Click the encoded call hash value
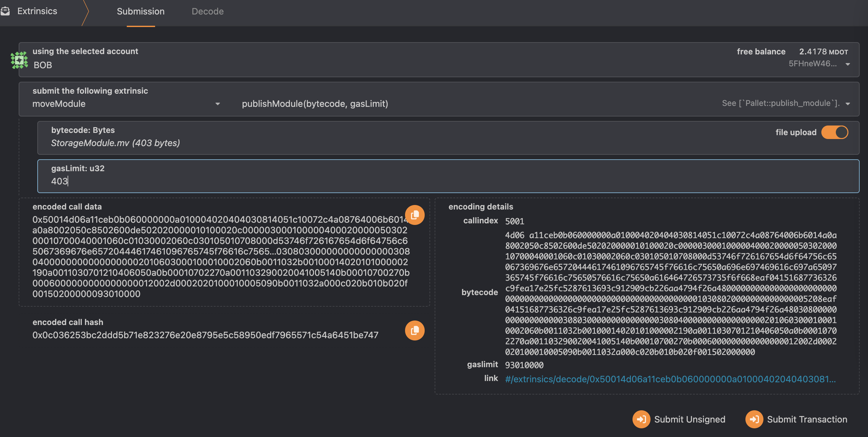The width and height of the screenshot is (868, 437). (205, 335)
